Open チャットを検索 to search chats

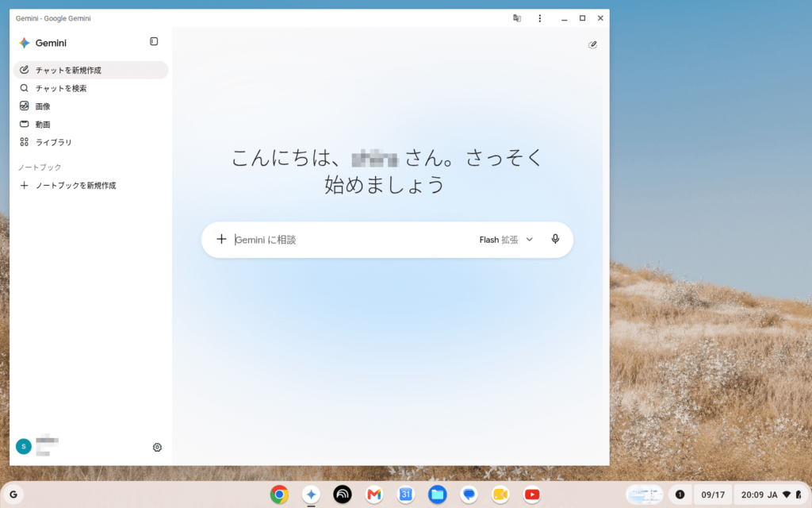[90, 88]
